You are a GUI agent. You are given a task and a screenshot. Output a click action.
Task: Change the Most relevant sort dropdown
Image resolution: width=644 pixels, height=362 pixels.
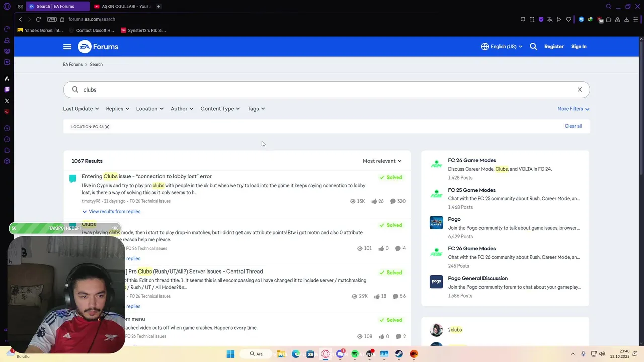382,161
